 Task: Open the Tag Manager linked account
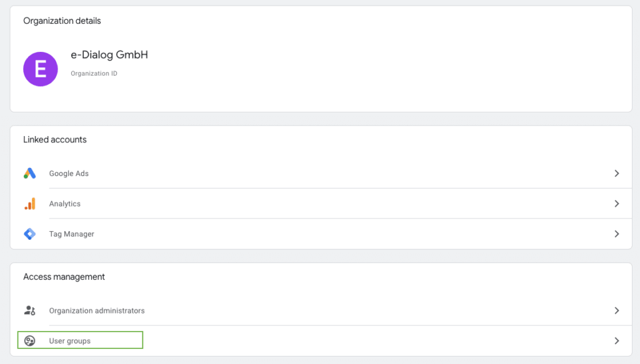pyautogui.click(x=72, y=234)
